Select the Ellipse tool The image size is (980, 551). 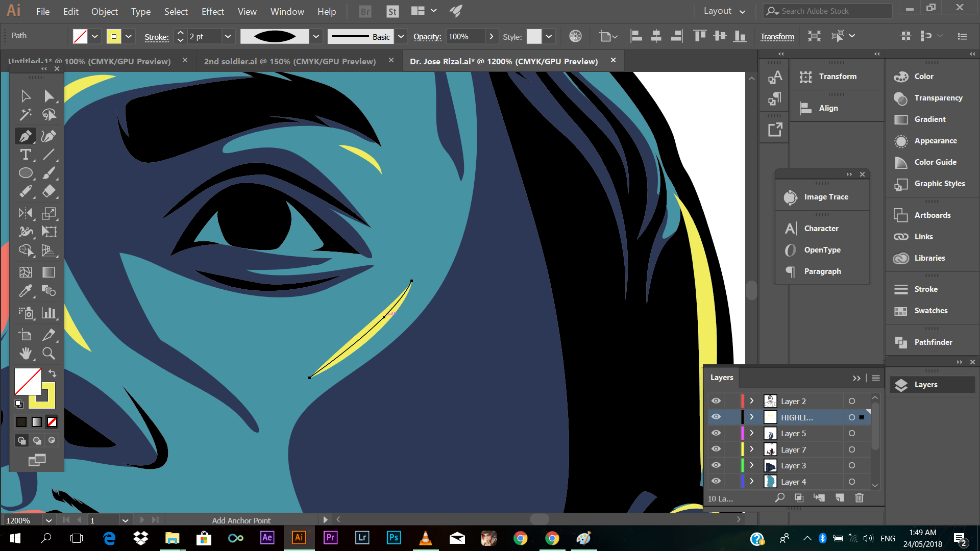[26, 173]
